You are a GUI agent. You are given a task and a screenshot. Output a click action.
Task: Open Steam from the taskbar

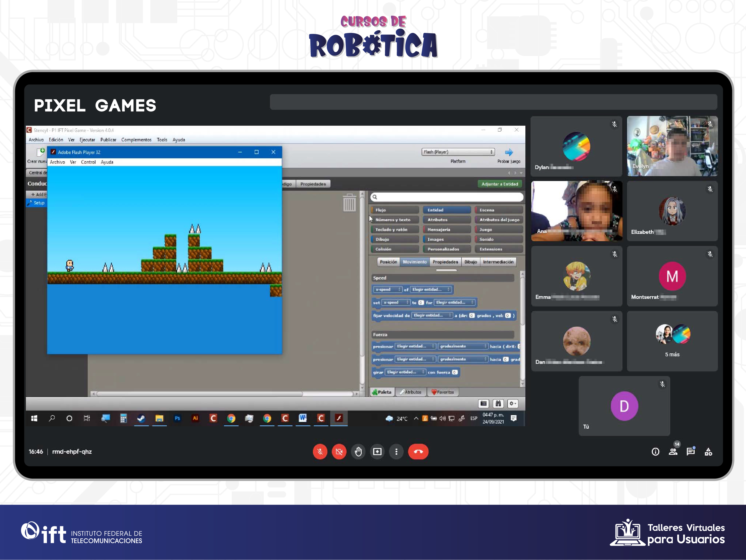[141, 418]
